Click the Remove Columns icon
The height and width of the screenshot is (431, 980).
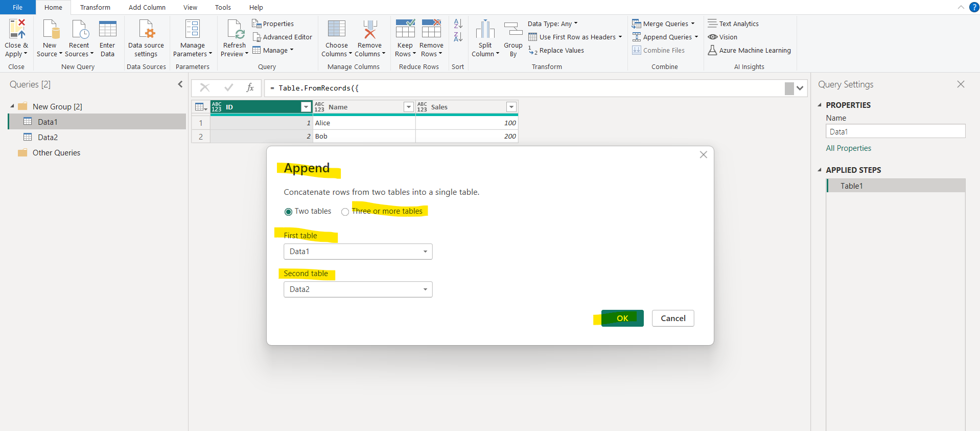pos(369,30)
